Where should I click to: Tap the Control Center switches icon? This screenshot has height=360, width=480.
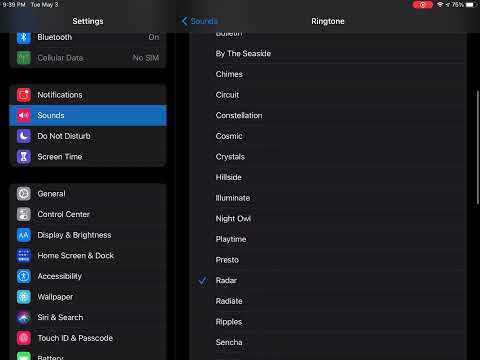(24, 214)
